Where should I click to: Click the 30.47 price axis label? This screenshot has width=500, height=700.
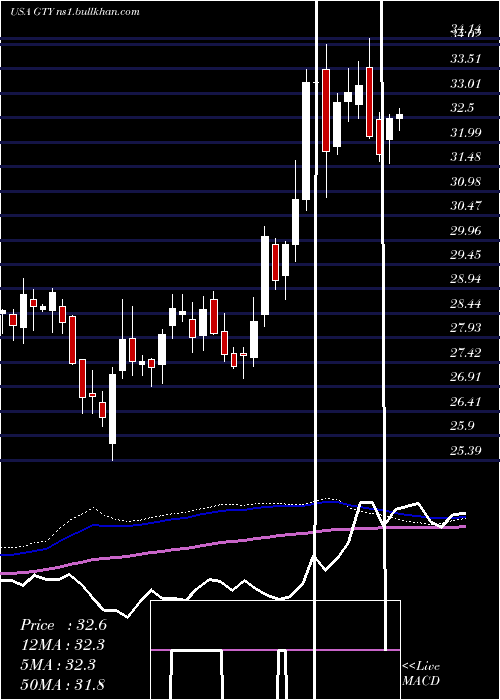pyautogui.click(x=465, y=206)
